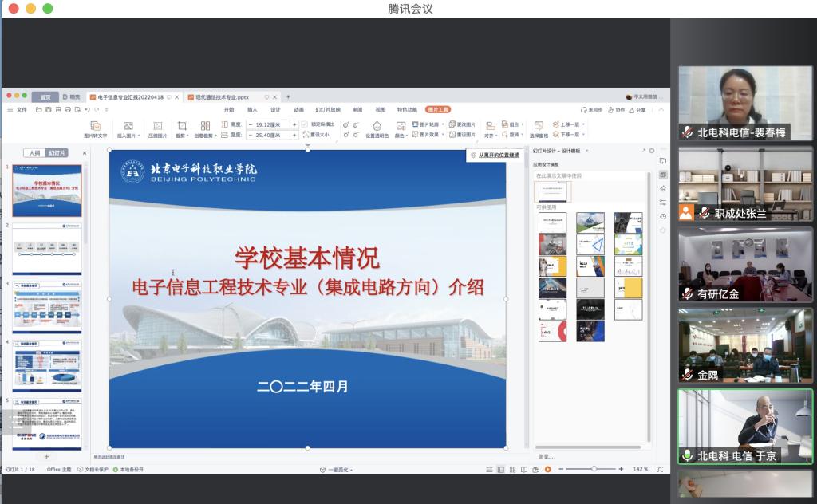Click the 重设图片 reset picture icon
Viewport: 817px width, 504px height.
(463, 134)
